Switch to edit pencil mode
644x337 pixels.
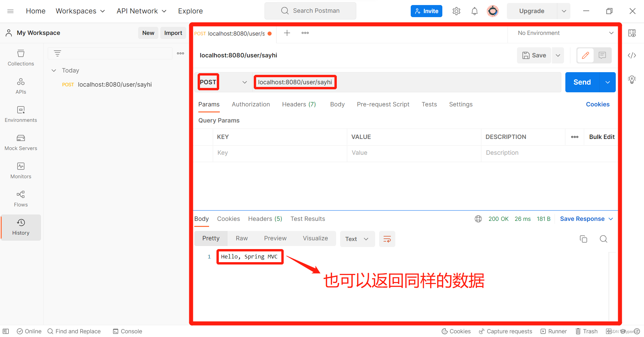(586, 55)
